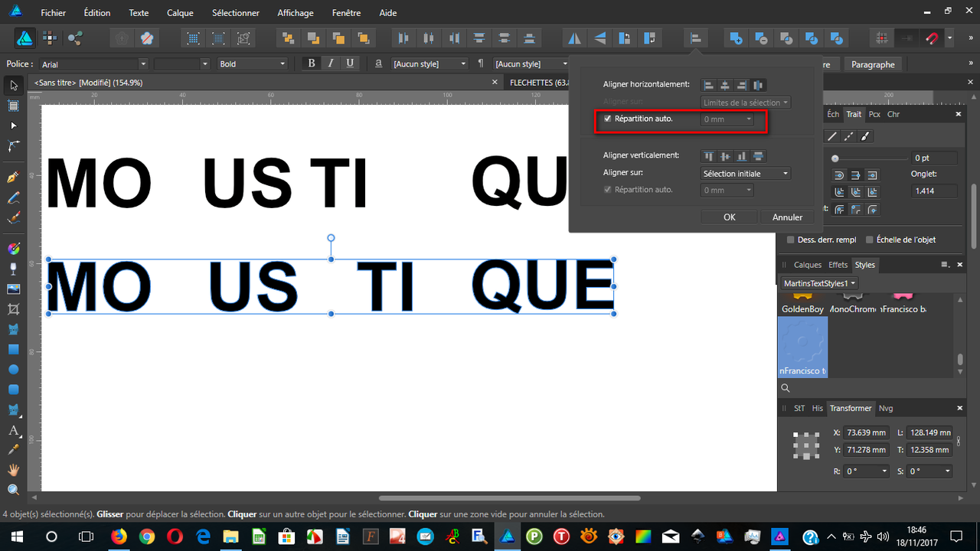980x551 pixels.
Task: Confirm alignment by clicking OK
Action: (729, 217)
